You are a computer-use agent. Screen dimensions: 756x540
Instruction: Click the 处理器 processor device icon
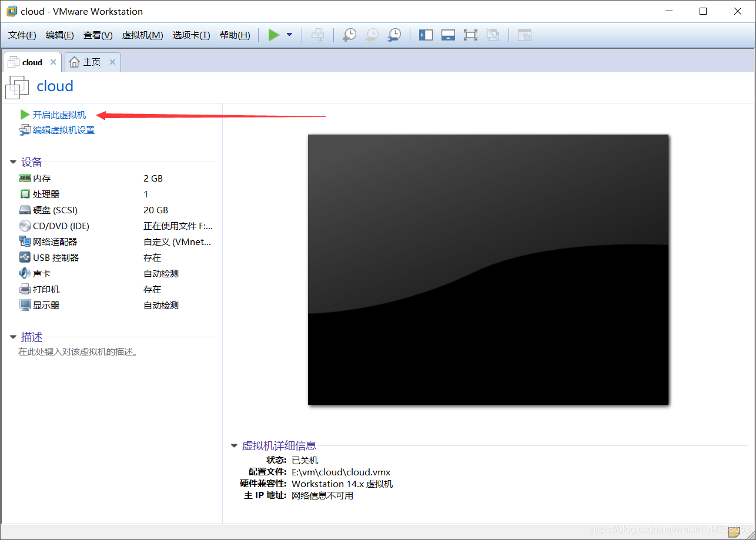(25, 194)
